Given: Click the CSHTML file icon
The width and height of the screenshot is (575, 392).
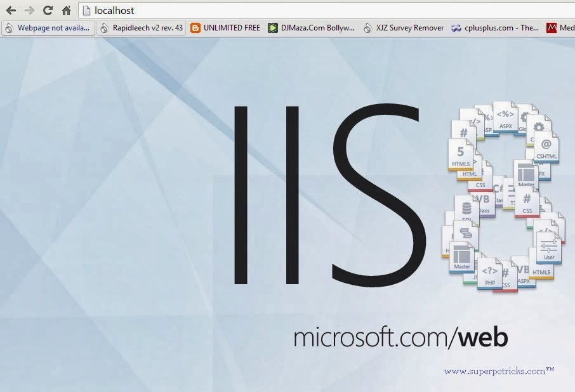Looking at the screenshot, I should tap(546, 147).
